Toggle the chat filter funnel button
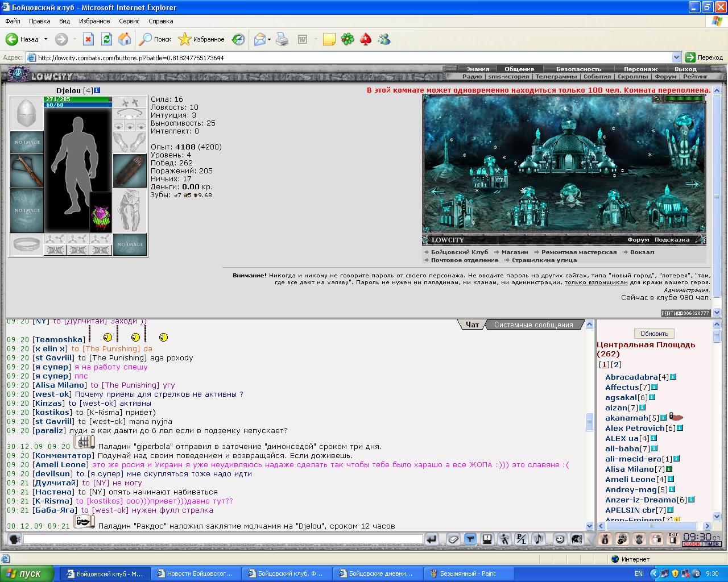Image resolution: width=728 pixels, height=582 pixels. [470, 539]
